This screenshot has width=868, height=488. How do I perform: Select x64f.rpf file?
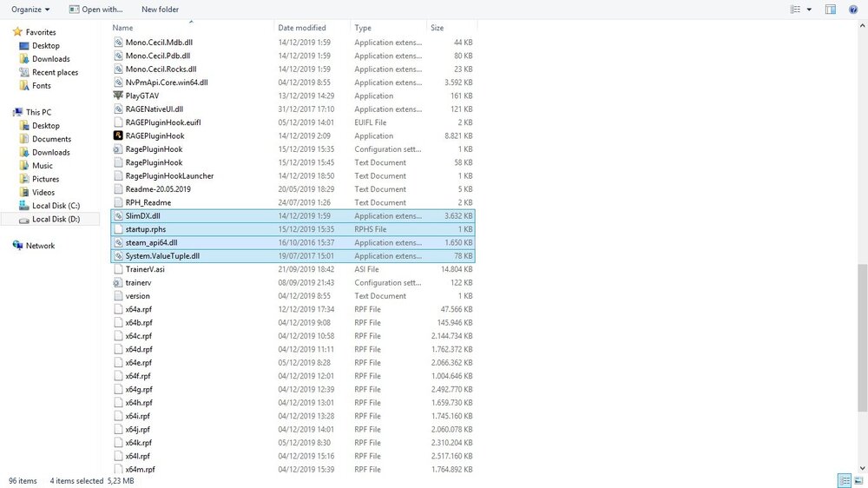point(138,376)
